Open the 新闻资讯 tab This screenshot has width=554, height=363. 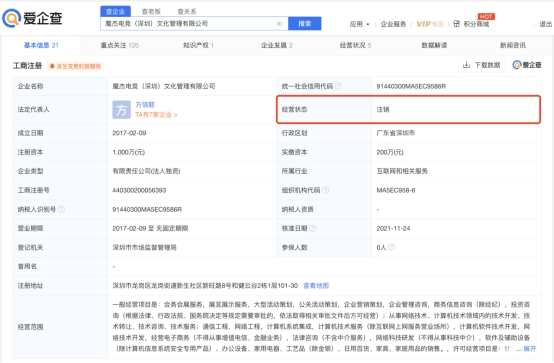513,45
